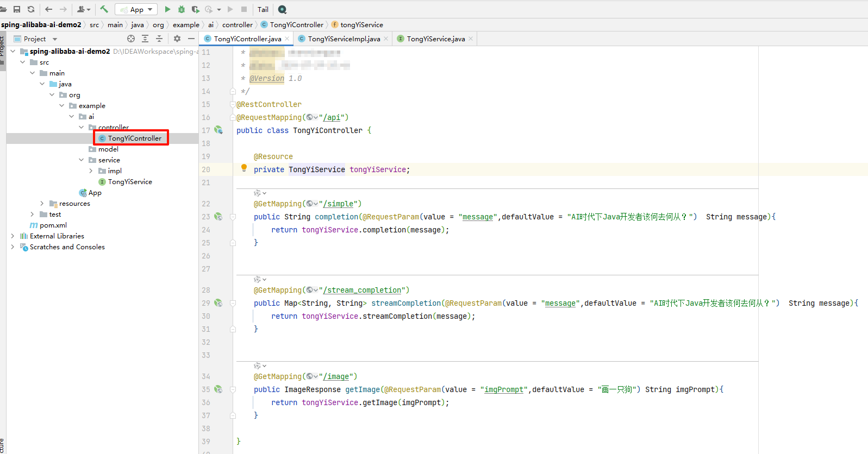Click the Tail toolbar button
The height and width of the screenshot is (454, 868).
coord(263,9)
